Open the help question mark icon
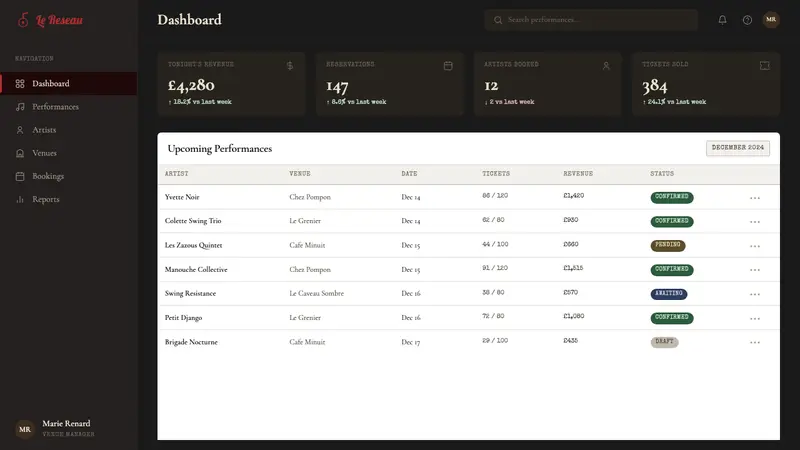 [747, 20]
